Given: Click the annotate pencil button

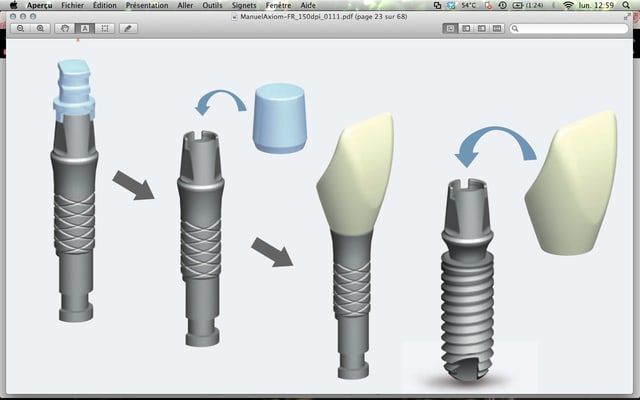Looking at the screenshot, I should pyautogui.click(x=129, y=29).
